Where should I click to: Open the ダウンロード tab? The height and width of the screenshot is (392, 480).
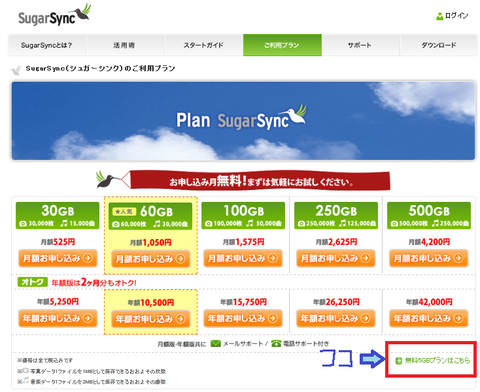click(439, 45)
